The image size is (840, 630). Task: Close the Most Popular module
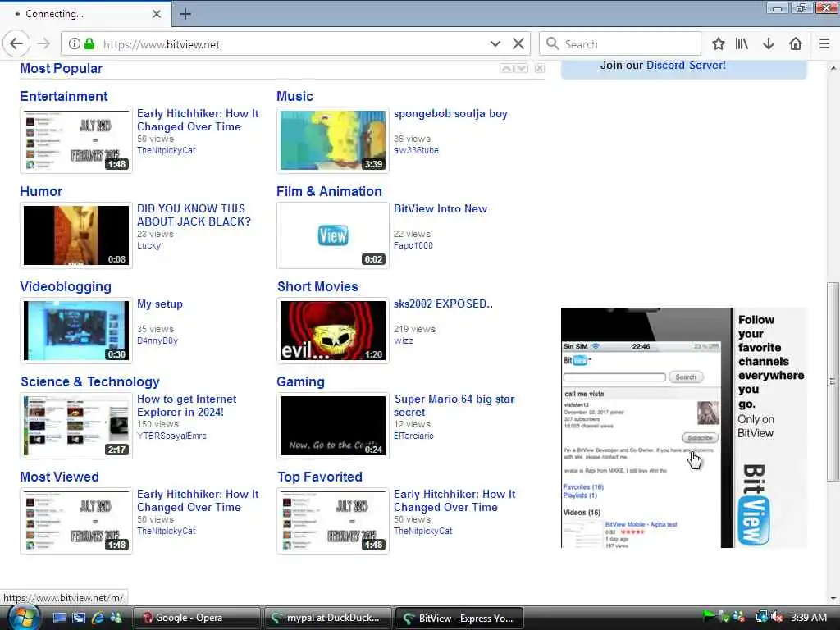(540, 69)
